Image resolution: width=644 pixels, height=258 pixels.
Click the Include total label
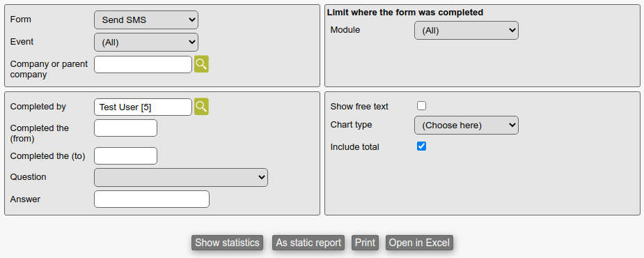pos(355,147)
